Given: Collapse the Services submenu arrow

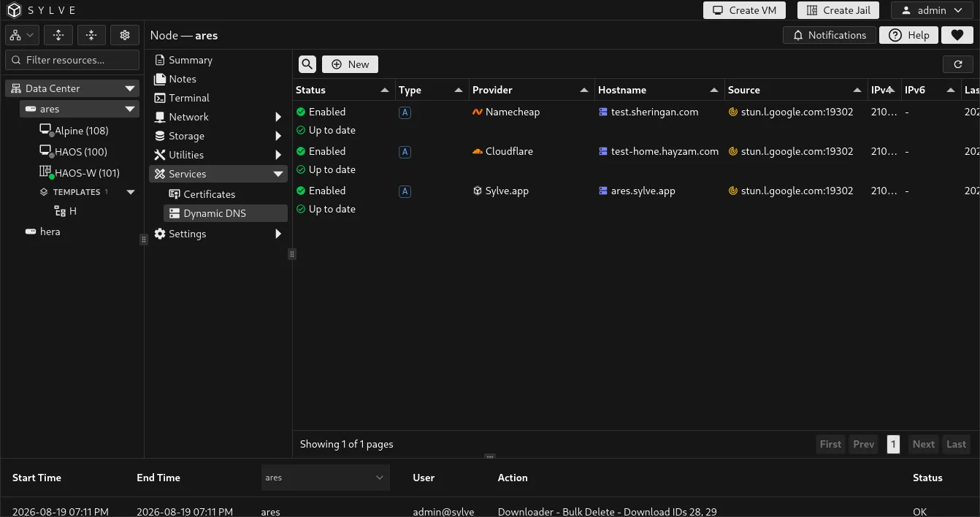Looking at the screenshot, I should [278, 174].
